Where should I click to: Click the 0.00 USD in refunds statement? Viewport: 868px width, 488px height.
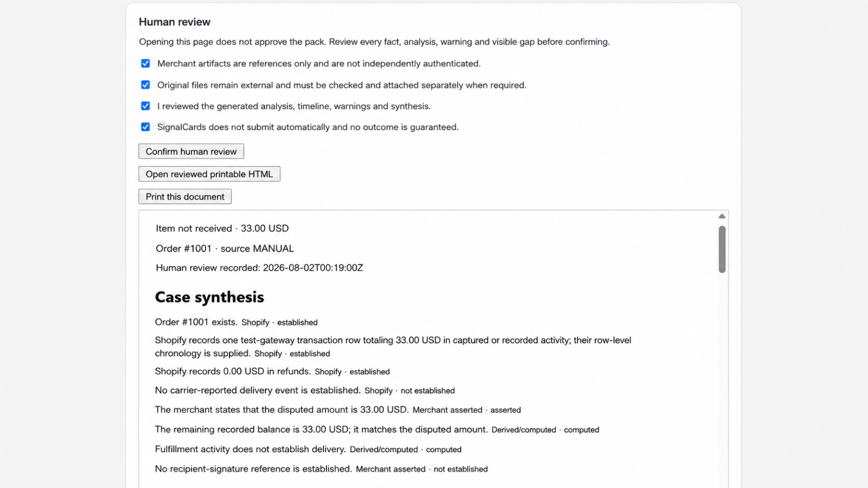tap(233, 371)
